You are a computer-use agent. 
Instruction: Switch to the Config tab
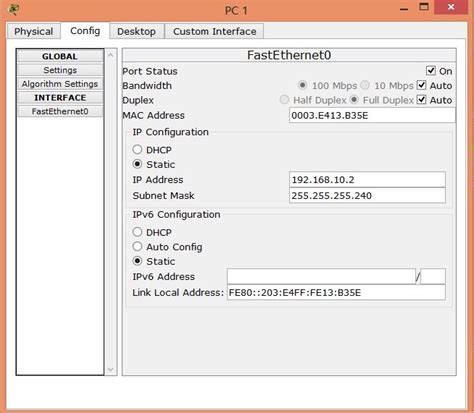(x=85, y=31)
